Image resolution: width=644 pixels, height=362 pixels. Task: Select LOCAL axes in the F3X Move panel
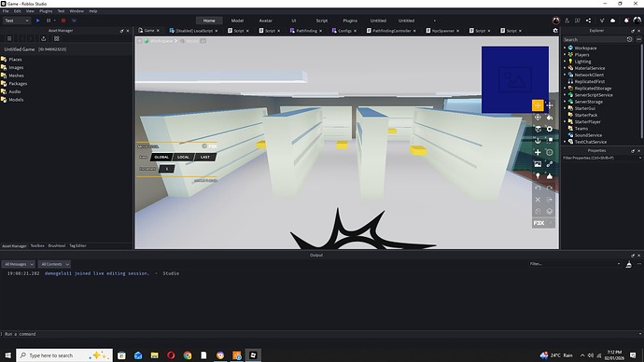tap(183, 157)
